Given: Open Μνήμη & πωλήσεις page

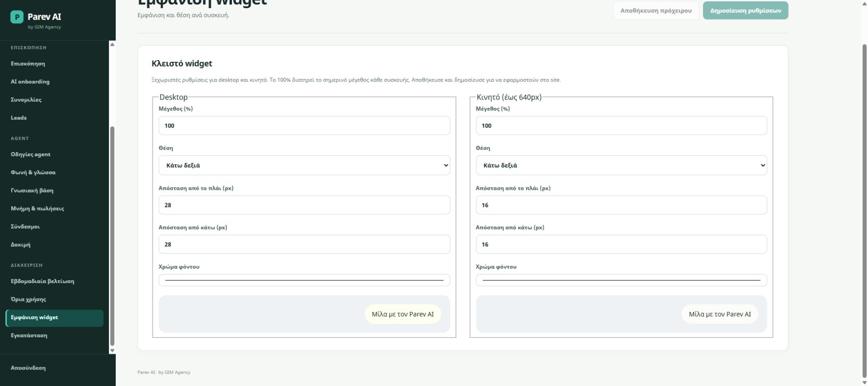Looking at the screenshot, I should (x=37, y=208).
